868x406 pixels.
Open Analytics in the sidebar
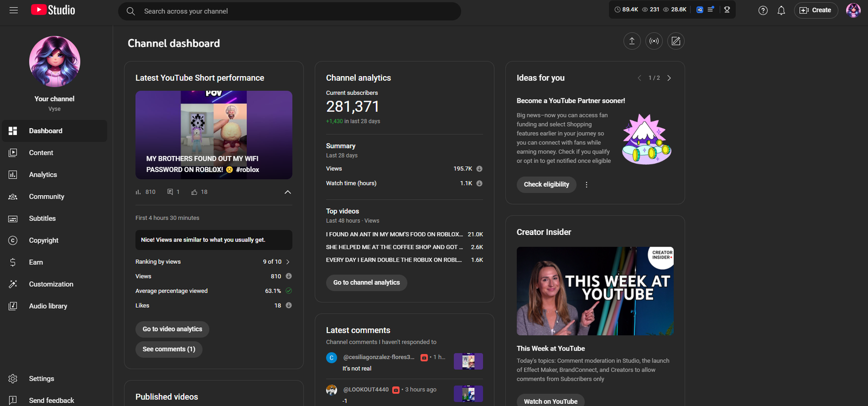point(43,175)
